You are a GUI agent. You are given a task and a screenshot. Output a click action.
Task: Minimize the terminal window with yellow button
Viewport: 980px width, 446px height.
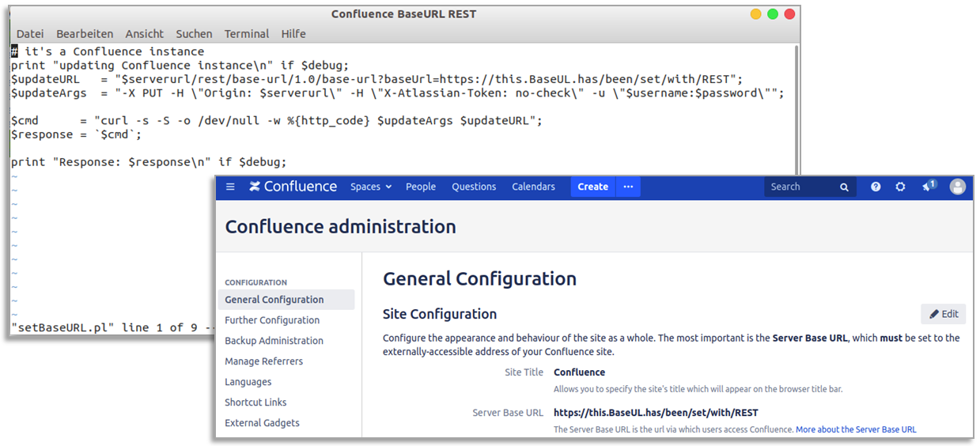pos(755,14)
